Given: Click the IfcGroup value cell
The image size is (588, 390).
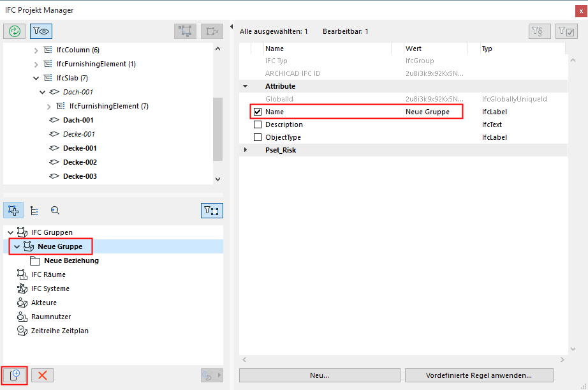Looking at the screenshot, I should 420,61.
